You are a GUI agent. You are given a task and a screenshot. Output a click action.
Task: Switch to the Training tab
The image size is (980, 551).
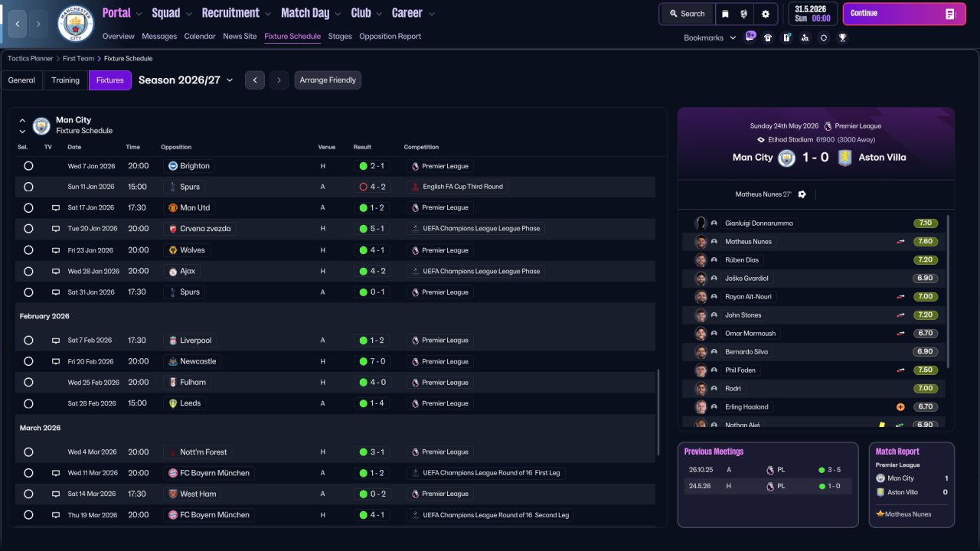(x=66, y=80)
